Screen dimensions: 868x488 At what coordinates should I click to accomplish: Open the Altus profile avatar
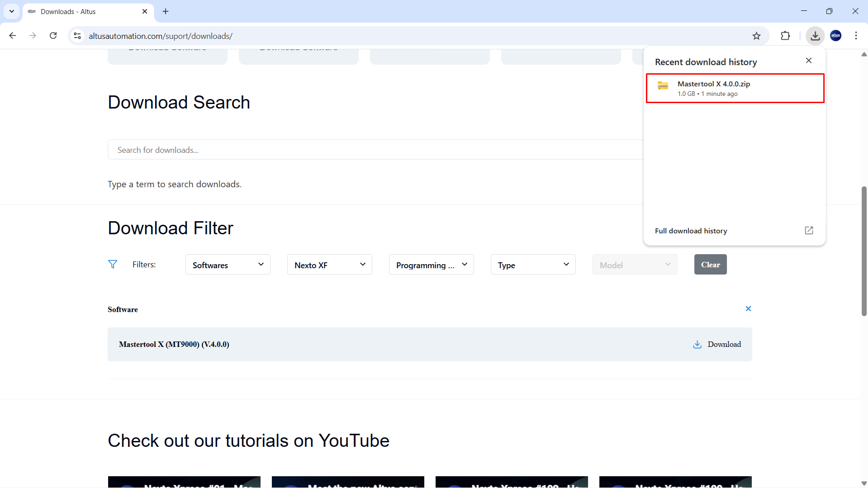pos(835,36)
